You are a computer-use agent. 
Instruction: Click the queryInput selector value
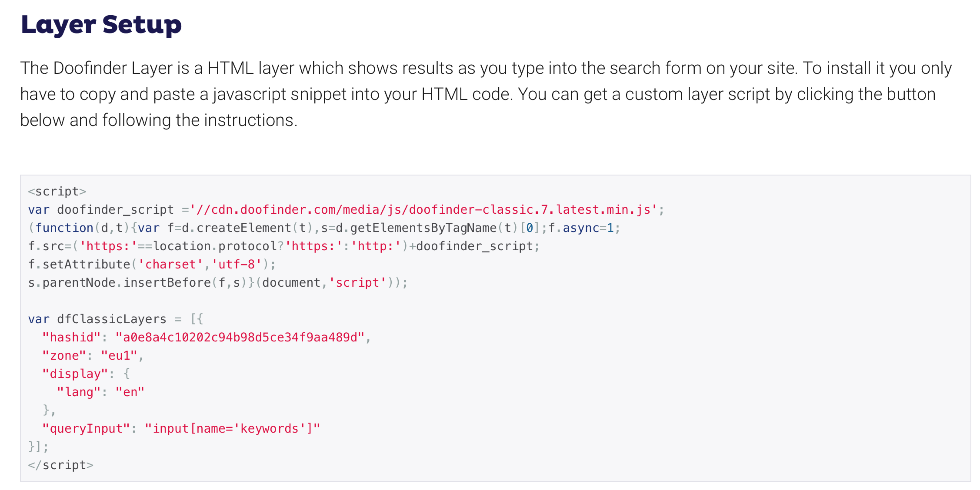pos(233,429)
